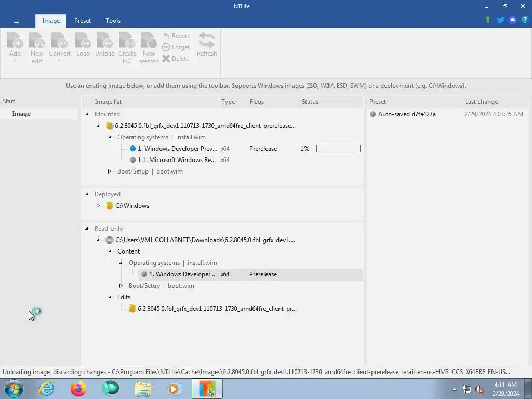Image resolution: width=532 pixels, height=399 pixels.
Task: Open the Windows Start button
Action: (14, 389)
